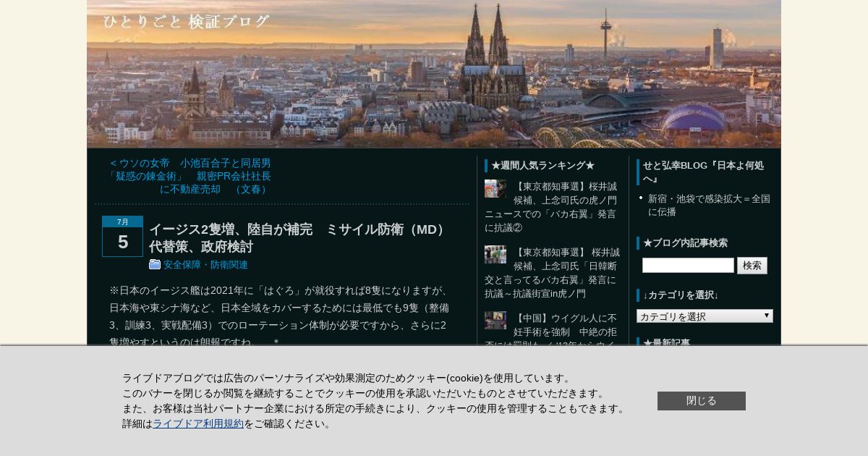Click heading せと弘幸BLOG『日本よ何処へ』
868x456 pixels.
point(705,172)
